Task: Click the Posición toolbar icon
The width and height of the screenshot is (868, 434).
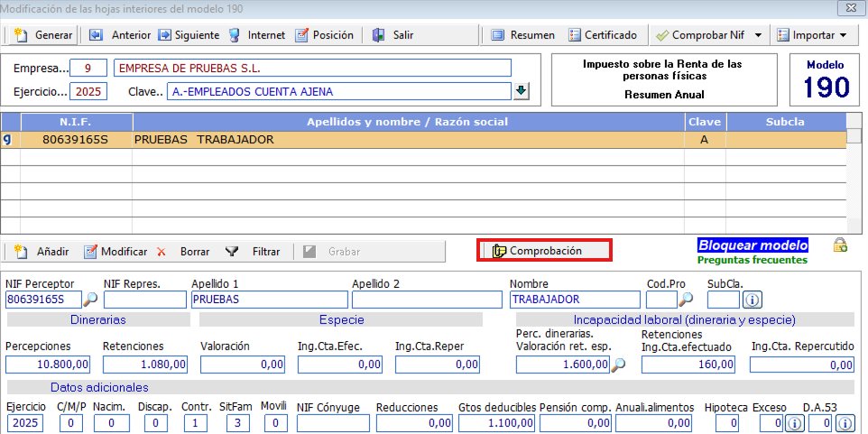Action: [x=325, y=35]
